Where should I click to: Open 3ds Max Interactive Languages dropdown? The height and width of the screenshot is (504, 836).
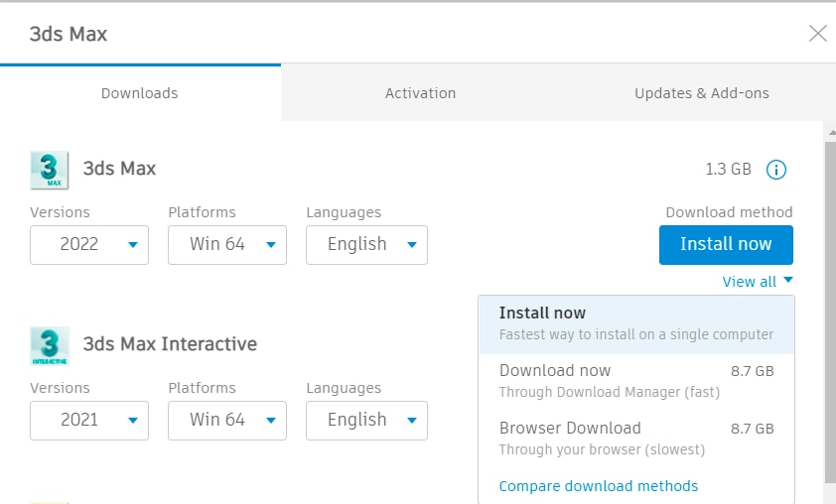366,421
